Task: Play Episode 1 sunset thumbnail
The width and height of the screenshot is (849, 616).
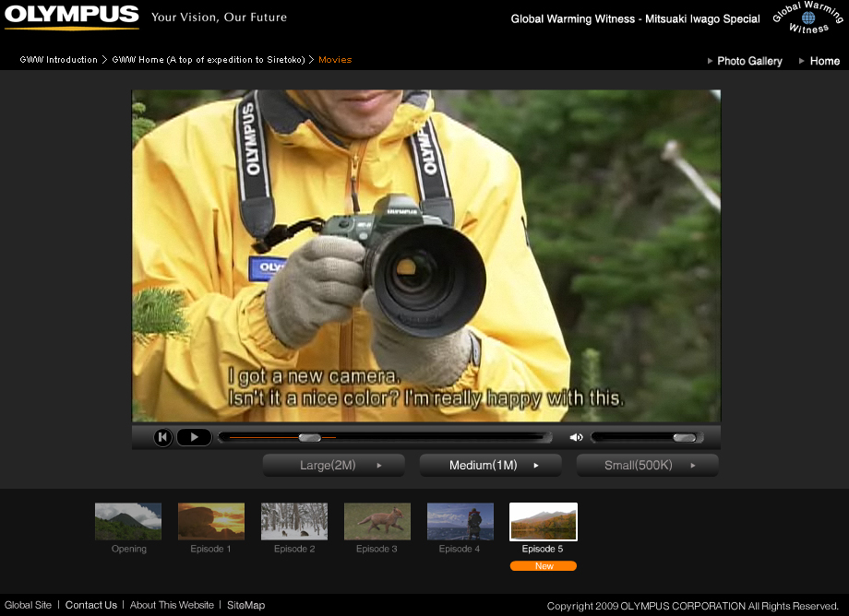Action: coord(211,521)
